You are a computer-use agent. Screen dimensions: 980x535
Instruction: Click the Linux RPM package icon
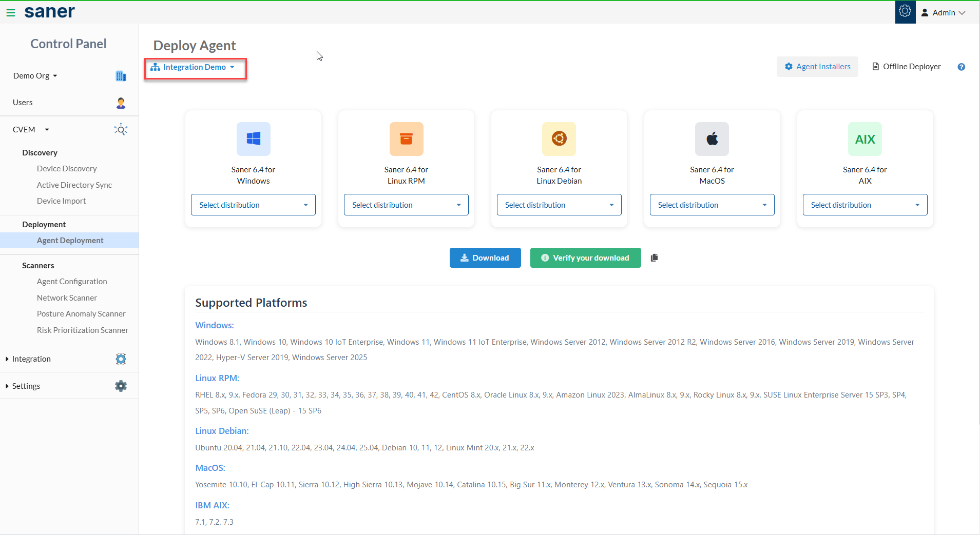(407, 139)
